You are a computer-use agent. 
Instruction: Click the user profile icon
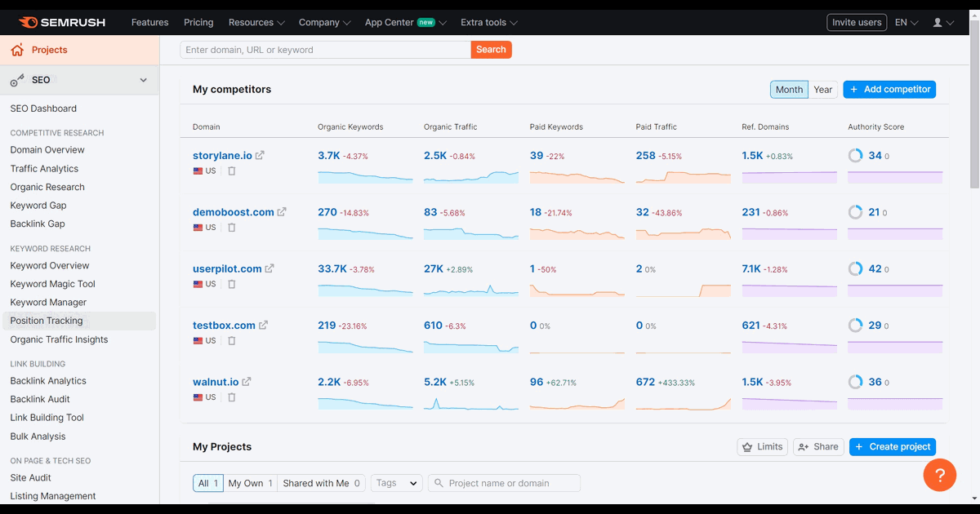938,23
